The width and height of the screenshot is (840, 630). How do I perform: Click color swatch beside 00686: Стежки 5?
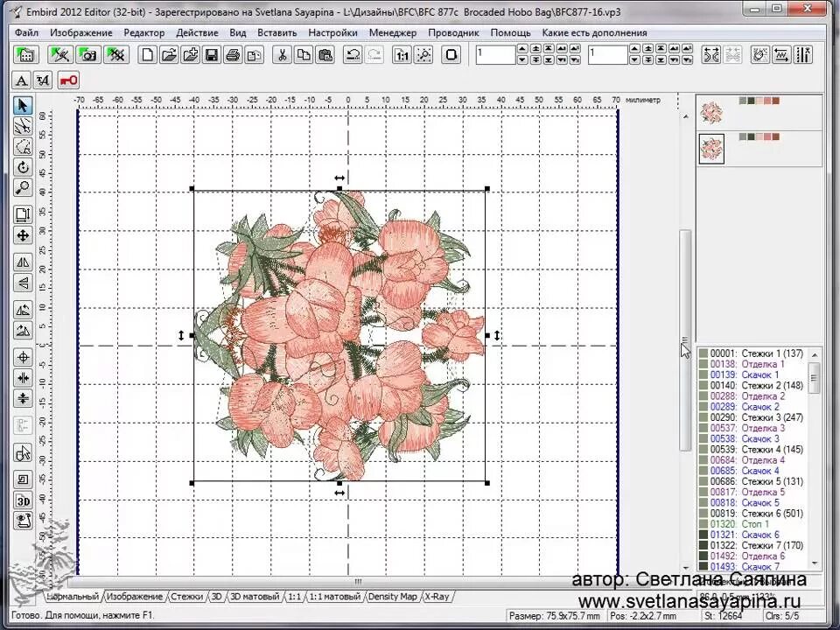point(703,481)
